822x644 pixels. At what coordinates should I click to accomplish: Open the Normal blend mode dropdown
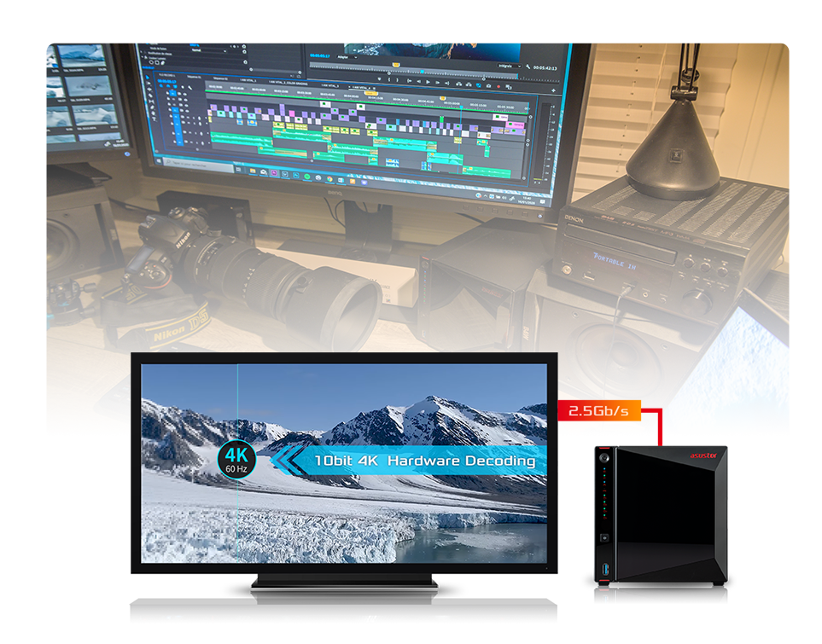(209, 50)
